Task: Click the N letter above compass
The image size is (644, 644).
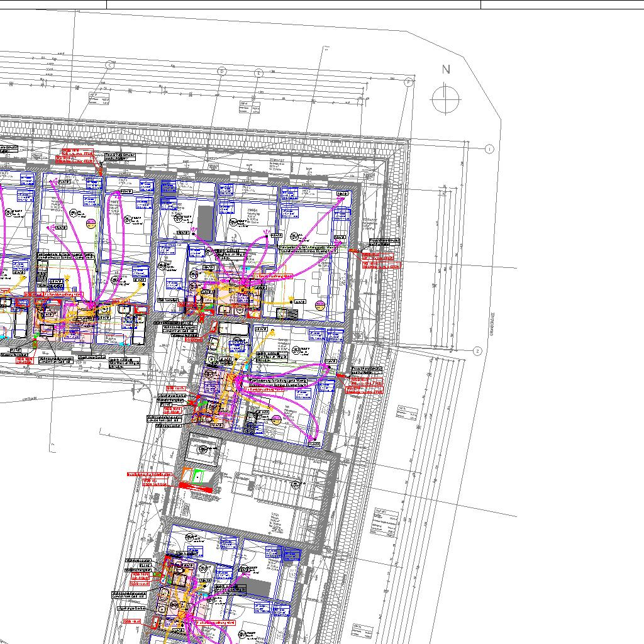Action: [x=446, y=69]
